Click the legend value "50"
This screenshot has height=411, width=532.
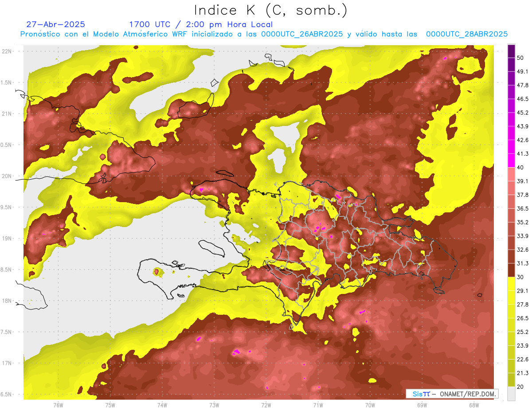(520, 58)
